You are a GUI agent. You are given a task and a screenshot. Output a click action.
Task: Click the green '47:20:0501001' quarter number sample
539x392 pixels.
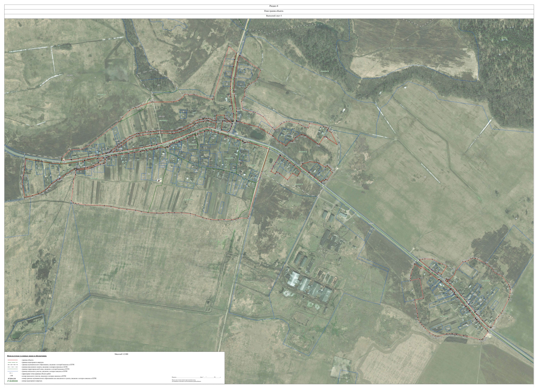pyautogui.click(x=12, y=381)
